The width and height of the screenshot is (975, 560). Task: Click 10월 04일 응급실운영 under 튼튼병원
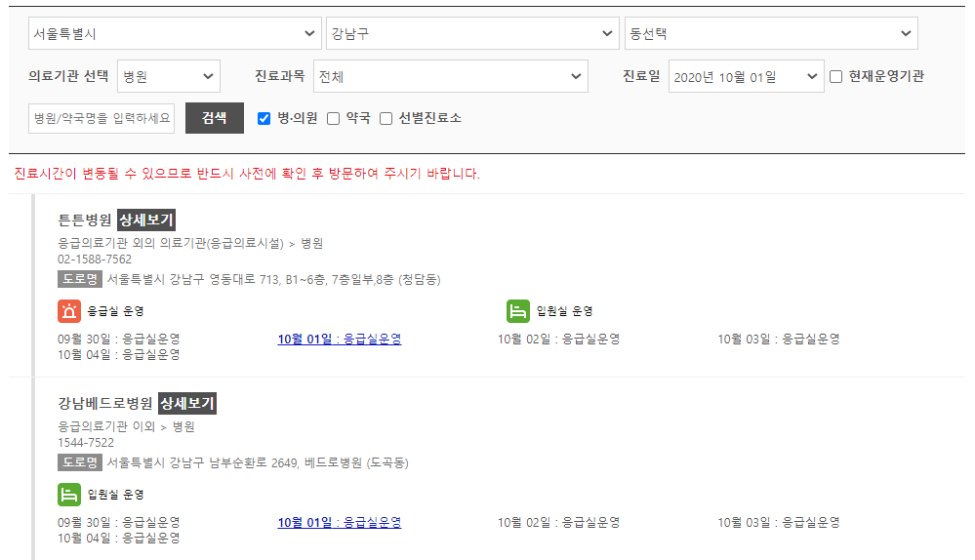[x=119, y=355]
